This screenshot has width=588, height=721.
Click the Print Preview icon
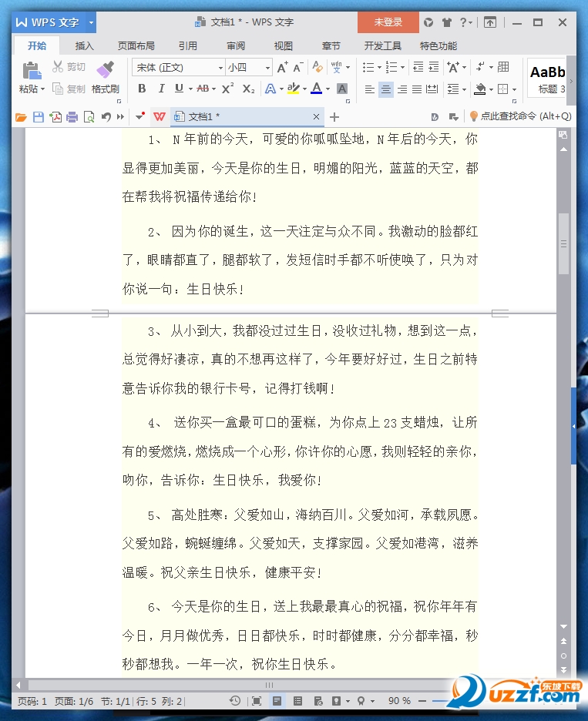tap(89, 117)
